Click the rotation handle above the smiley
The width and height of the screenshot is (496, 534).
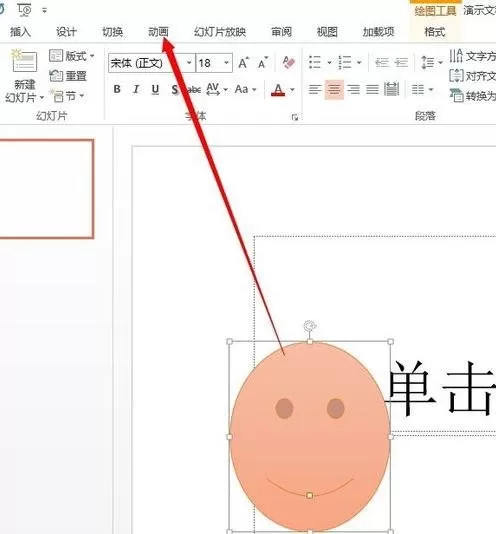pyautogui.click(x=310, y=326)
